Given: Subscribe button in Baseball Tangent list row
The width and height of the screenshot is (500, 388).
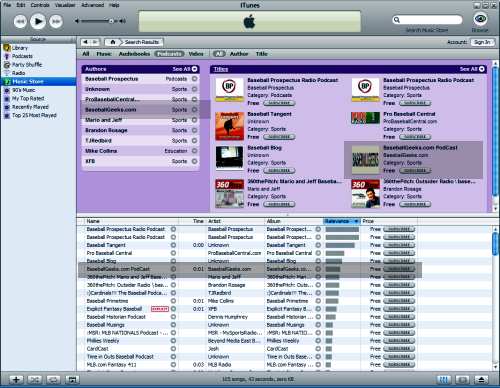Looking at the screenshot, I should [x=399, y=245].
